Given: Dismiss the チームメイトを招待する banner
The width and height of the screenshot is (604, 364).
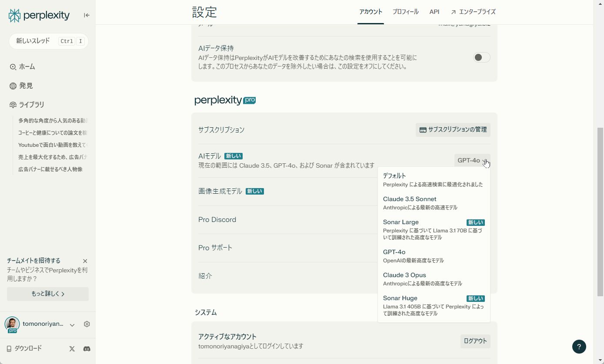Looking at the screenshot, I should click(x=85, y=261).
